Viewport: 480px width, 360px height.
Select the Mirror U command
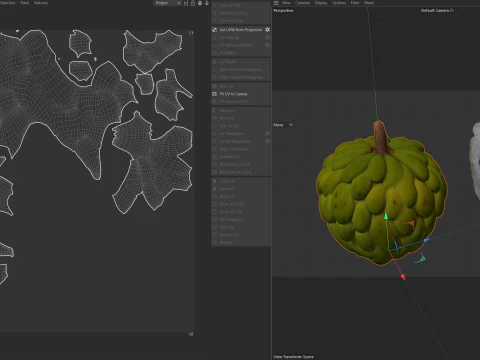227,111
